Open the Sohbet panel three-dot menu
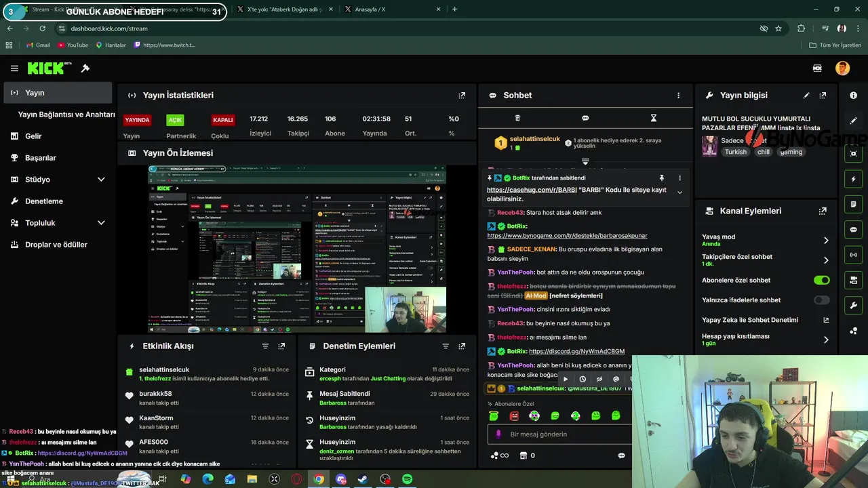 [x=678, y=96]
